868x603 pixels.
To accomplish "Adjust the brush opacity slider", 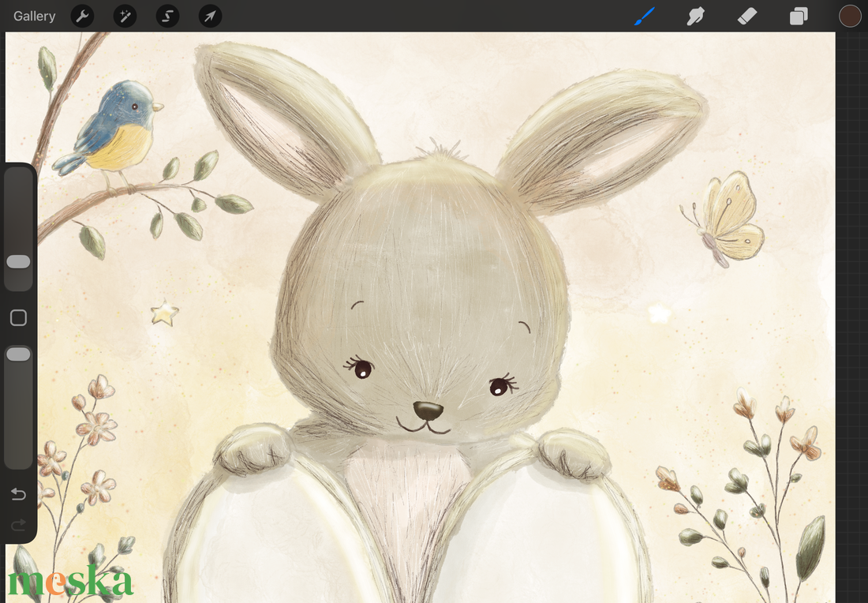I will click(18, 354).
